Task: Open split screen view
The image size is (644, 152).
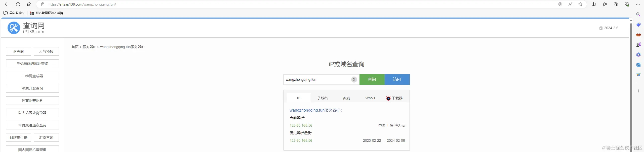Action: coord(594,4)
